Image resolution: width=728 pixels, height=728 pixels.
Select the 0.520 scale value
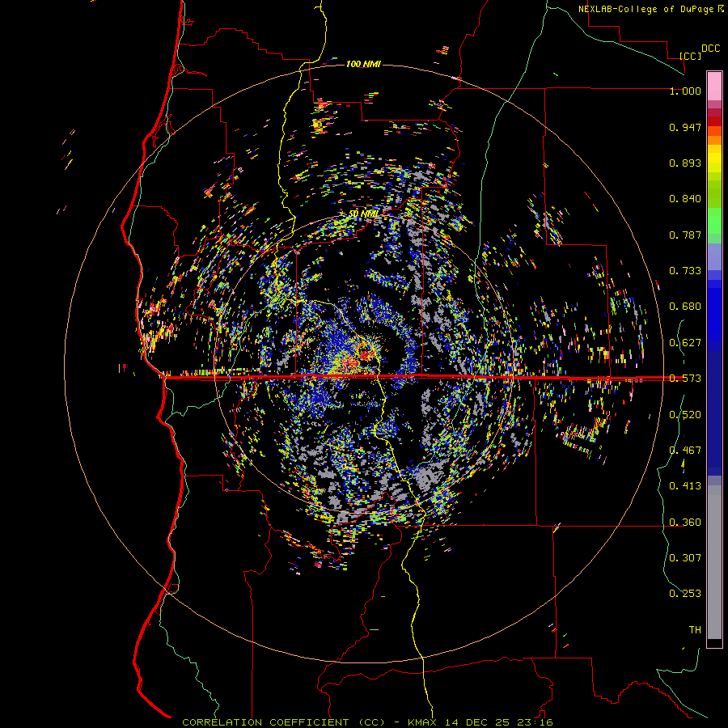click(685, 415)
